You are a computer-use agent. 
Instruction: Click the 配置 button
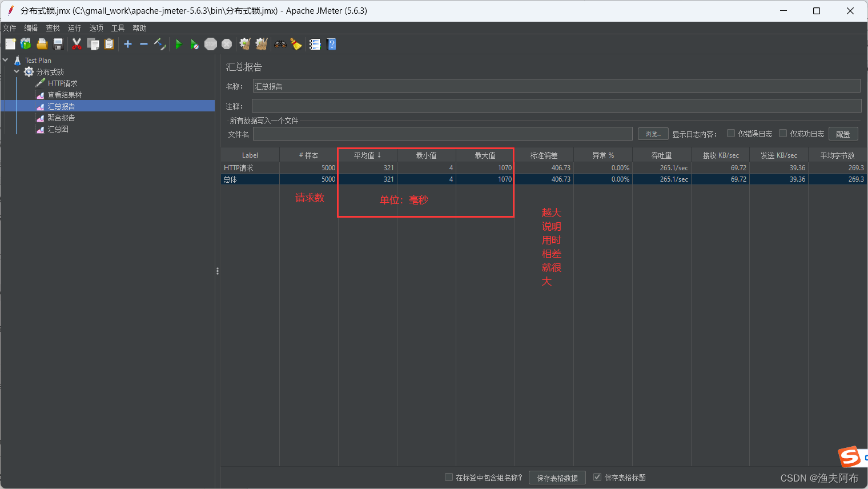click(x=843, y=134)
